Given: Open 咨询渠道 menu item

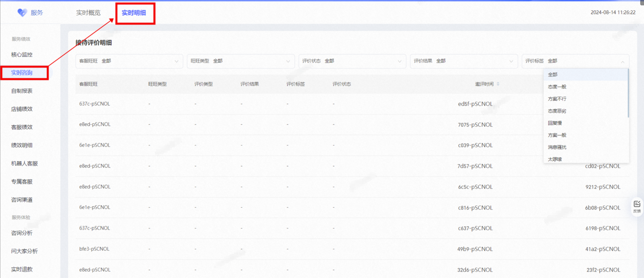Looking at the screenshot, I should coord(22,200).
